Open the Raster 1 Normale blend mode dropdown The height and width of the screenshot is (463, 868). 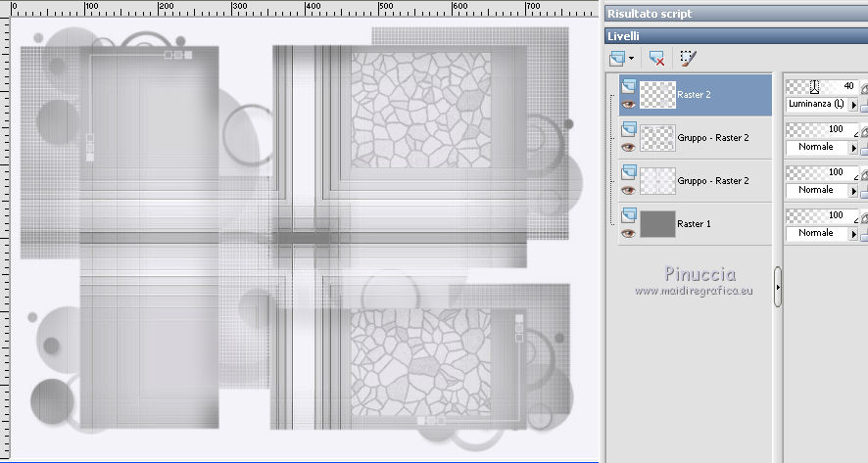[x=853, y=234]
